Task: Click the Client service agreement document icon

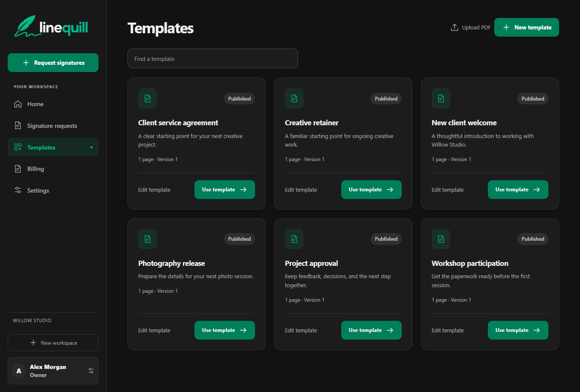Action: pos(148,98)
